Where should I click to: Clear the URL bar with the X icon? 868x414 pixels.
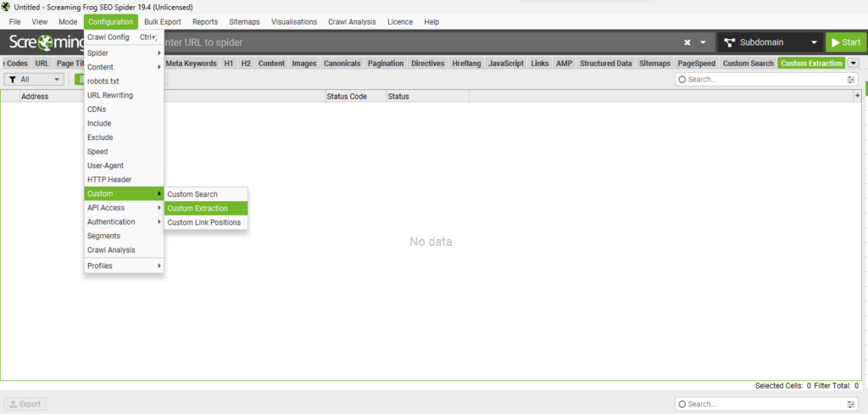tap(687, 42)
